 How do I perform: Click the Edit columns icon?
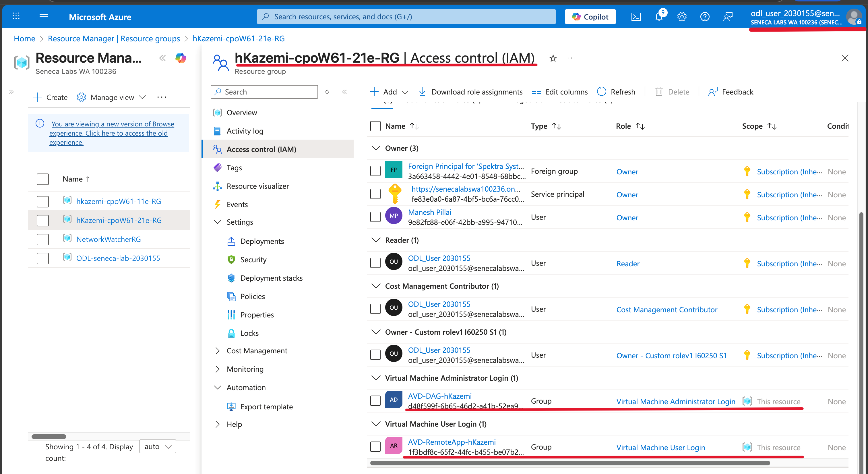[x=536, y=91]
